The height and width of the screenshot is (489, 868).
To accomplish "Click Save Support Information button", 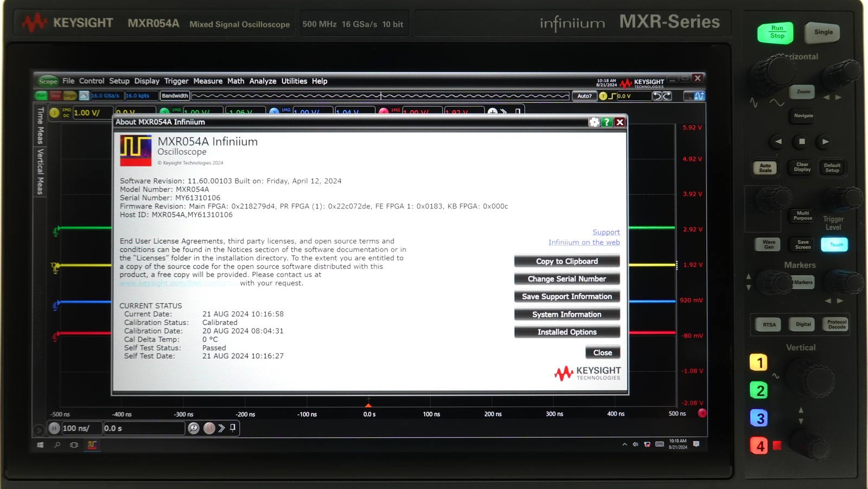I will (x=567, y=296).
